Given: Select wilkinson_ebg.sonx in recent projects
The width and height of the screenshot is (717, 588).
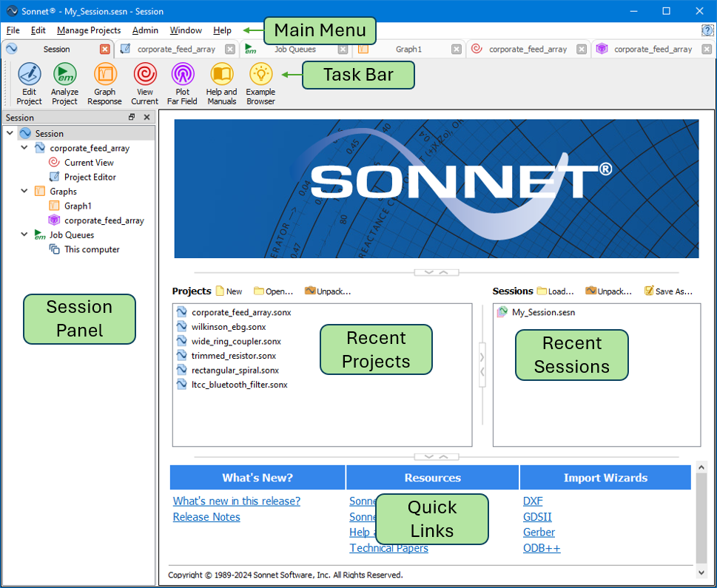Looking at the screenshot, I should coord(229,327).
